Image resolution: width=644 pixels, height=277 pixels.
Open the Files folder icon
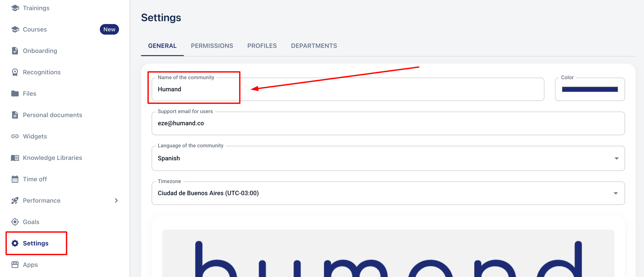15,94
